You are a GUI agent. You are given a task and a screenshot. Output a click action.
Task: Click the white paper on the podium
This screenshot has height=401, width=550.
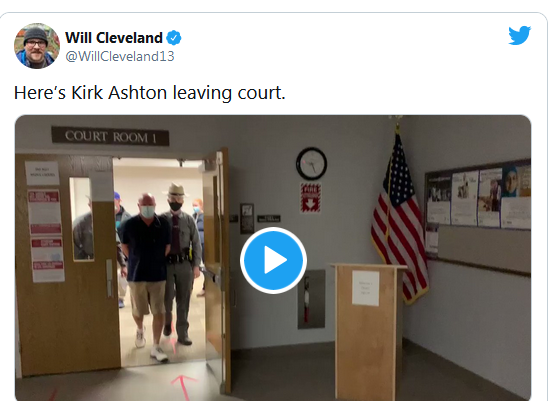click(365, 288)
